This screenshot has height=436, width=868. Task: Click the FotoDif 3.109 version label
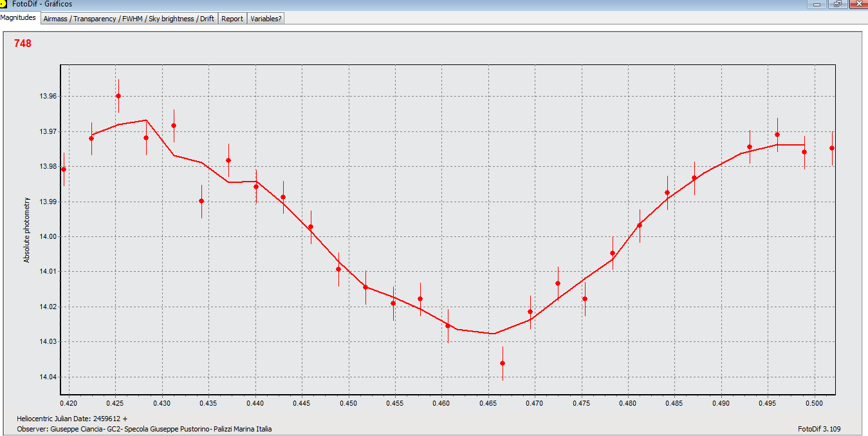click(x=818, y=429)
